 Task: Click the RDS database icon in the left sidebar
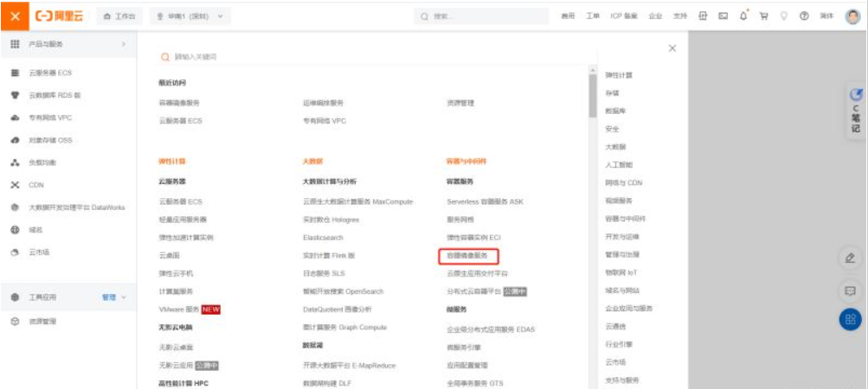click(x=16, y=96)
